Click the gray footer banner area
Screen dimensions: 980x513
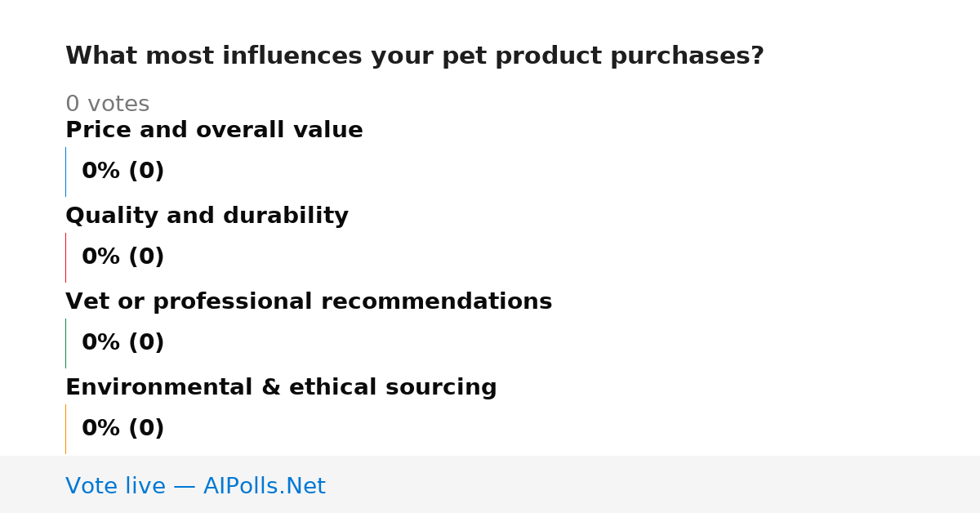(x=490, y=484)
